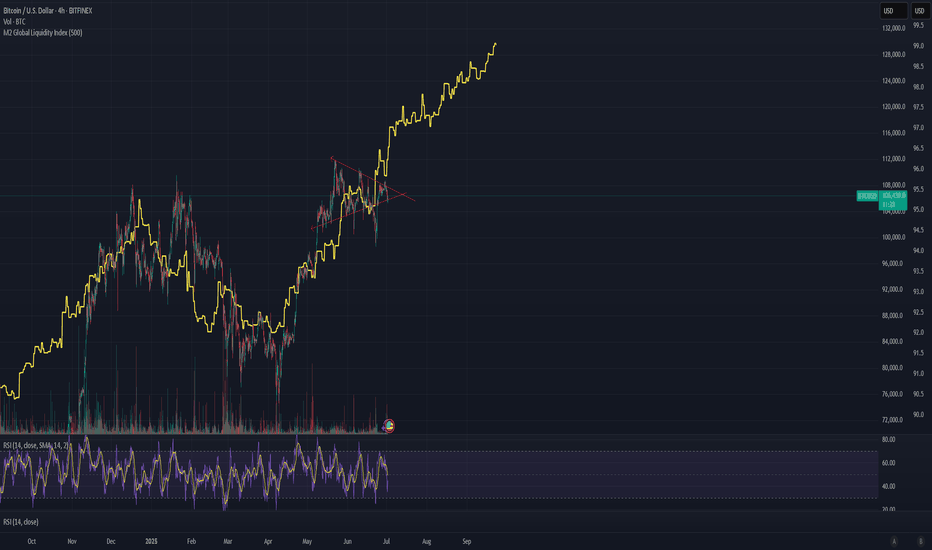Open USD currency dropdown above M2 index scale
This screenshot has width=932, height=550.
(920, 11)
